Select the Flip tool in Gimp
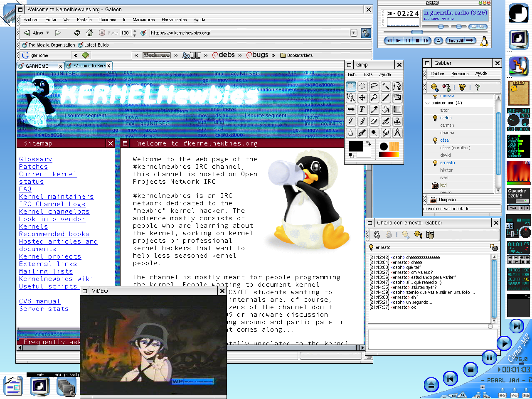This screenshot has height=399, width=532. pyautogui.click(x=351, y=109)
